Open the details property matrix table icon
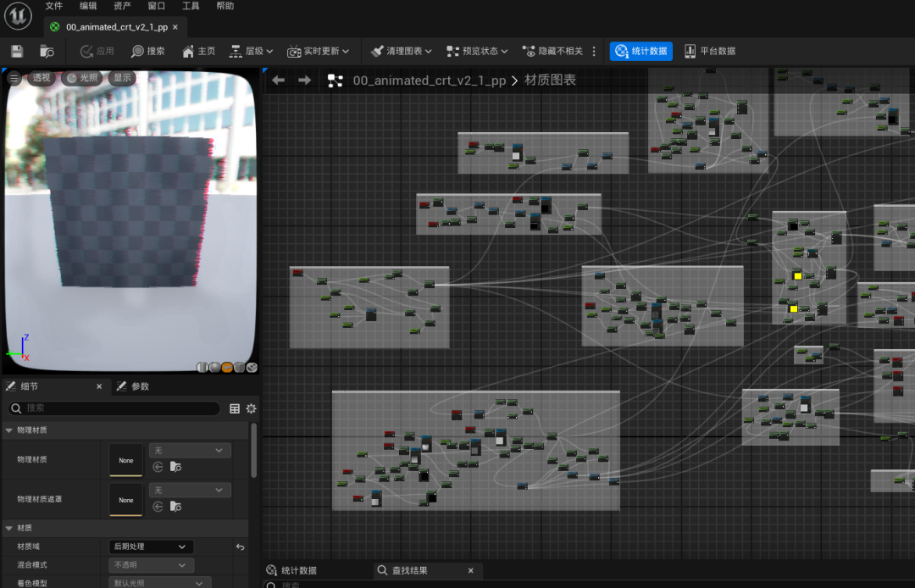This screenshot has width=915, height=588. (x=235, y=408)
